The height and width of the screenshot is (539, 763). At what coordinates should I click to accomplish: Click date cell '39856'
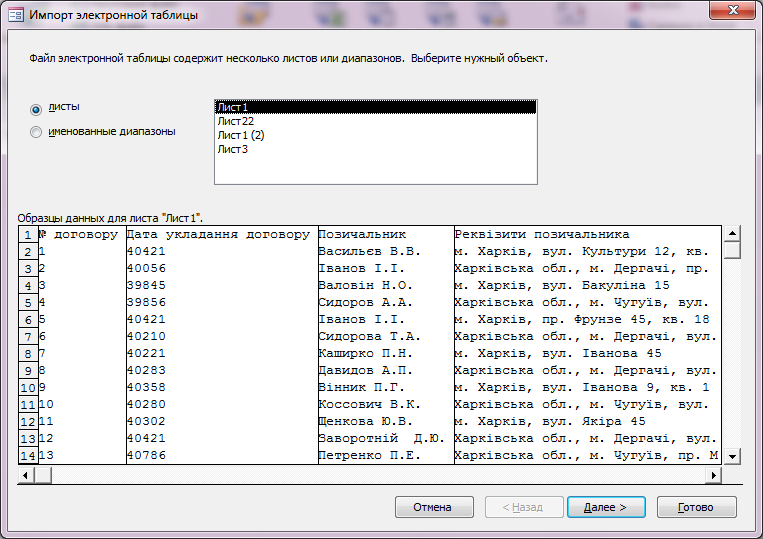(222, 303)
